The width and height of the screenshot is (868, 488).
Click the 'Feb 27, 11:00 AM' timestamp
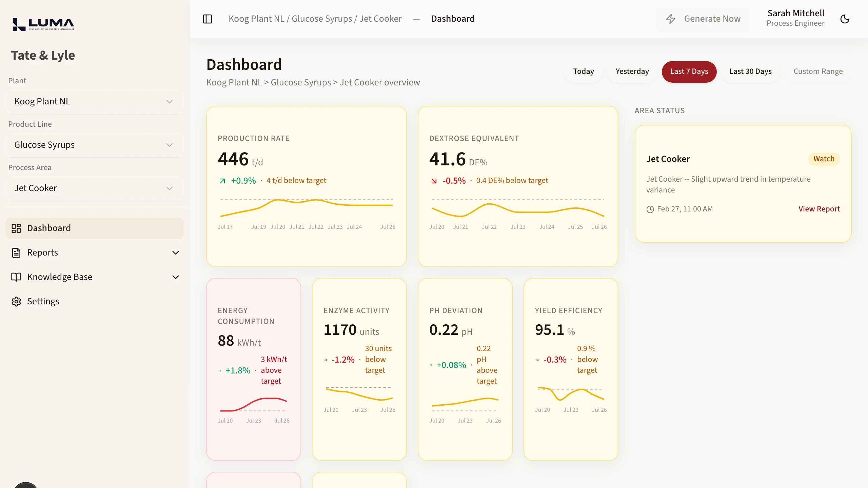point(685,209)
